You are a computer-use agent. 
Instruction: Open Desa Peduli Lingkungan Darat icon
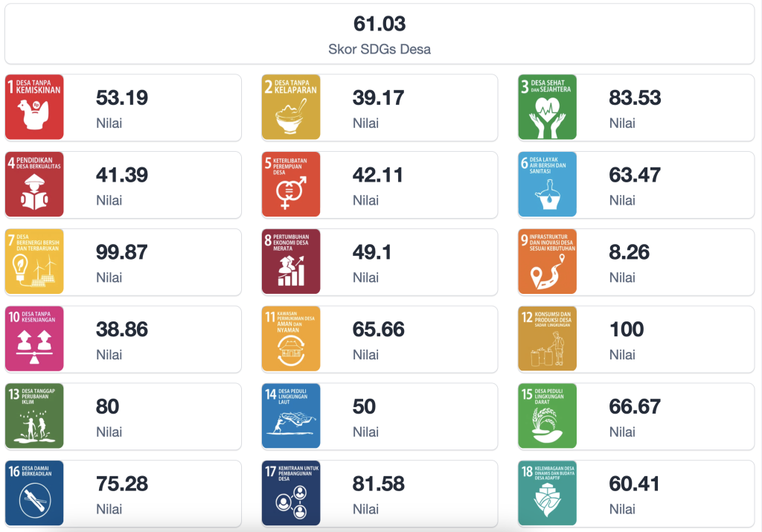tap(548, 416)
